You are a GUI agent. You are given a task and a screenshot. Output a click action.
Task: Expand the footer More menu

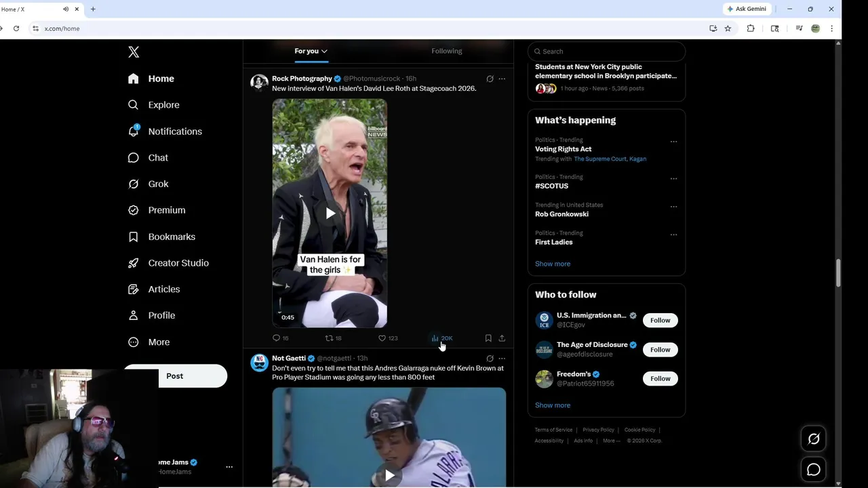click(610, 441)
